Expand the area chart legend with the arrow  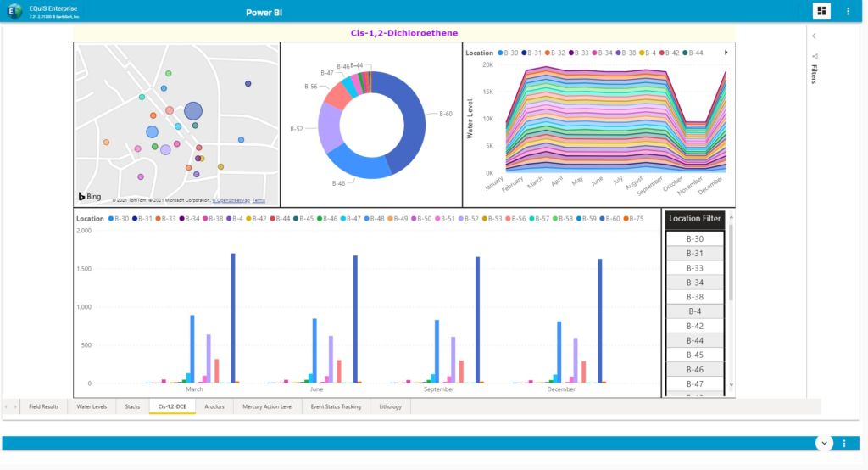point(726,53)
